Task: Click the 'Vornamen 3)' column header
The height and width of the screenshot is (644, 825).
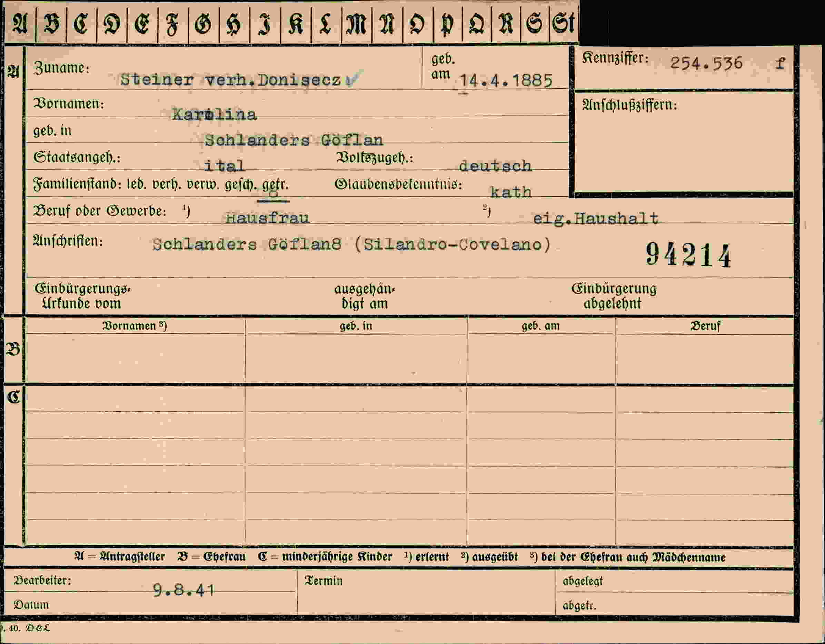Action: [135, 326]
